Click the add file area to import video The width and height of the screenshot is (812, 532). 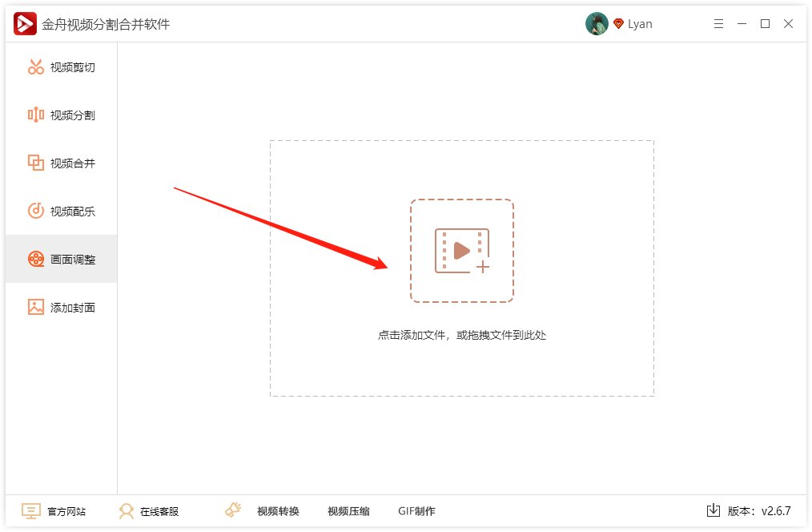(462, 251)
